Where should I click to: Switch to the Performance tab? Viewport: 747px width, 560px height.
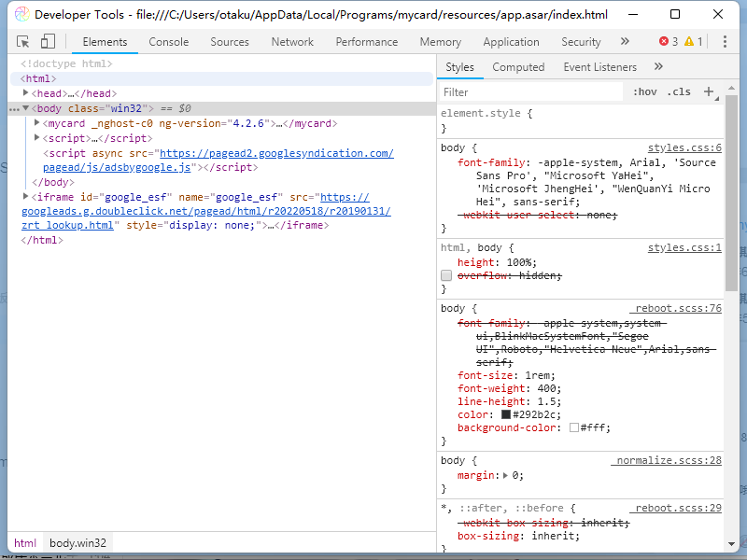tap(367, 42)
